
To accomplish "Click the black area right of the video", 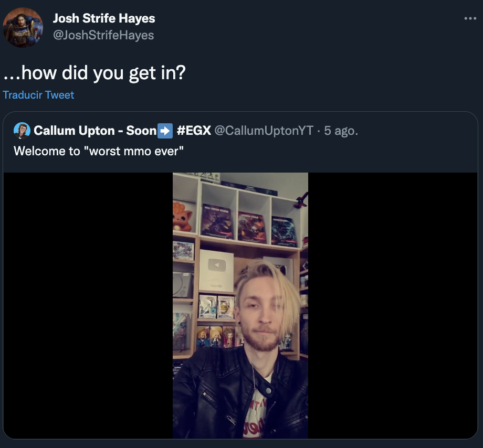I will (393, 305).
